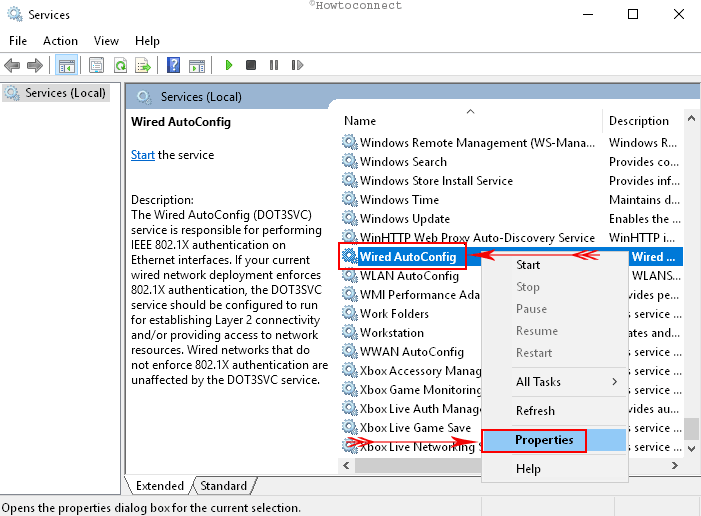Open the Action menu
Viewport: 701px width, 516px height.
click(x=60, y=41)
